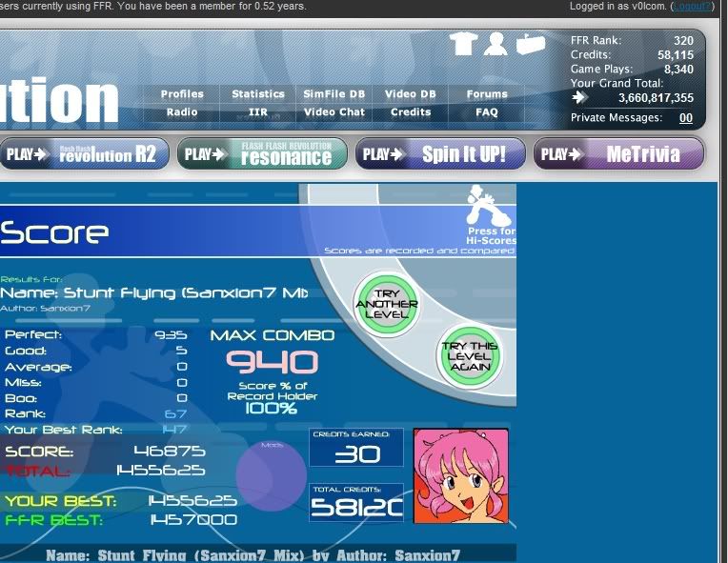Click the TOTAL value 1455625

tap(161, 471)
